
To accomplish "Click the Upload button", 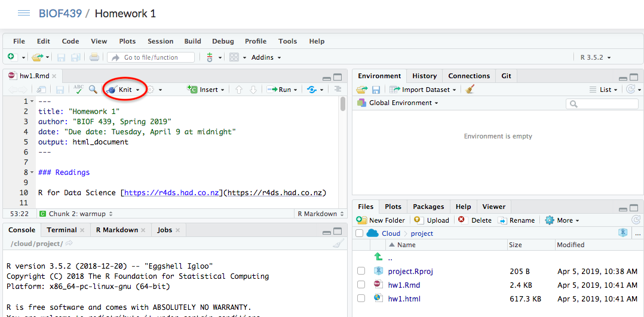I will click(x=432, y=220).
